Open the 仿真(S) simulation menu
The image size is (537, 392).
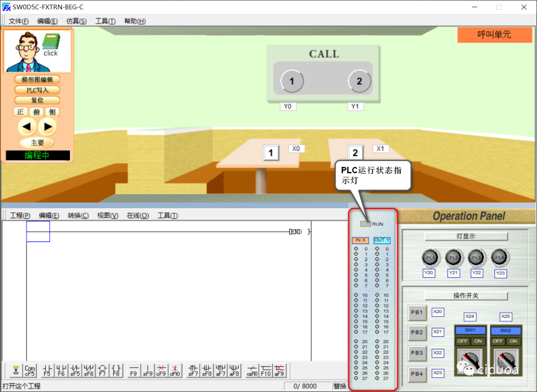(76, 21)
